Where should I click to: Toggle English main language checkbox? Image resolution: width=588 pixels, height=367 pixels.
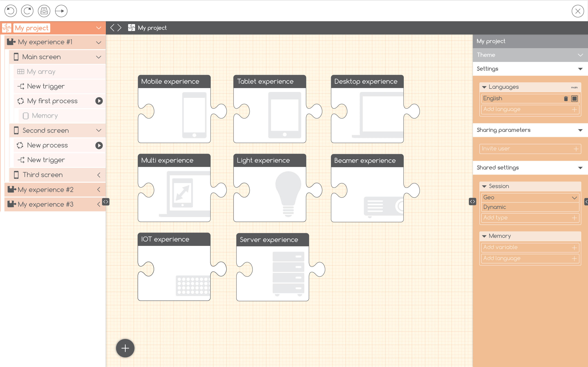coord(574,99)
